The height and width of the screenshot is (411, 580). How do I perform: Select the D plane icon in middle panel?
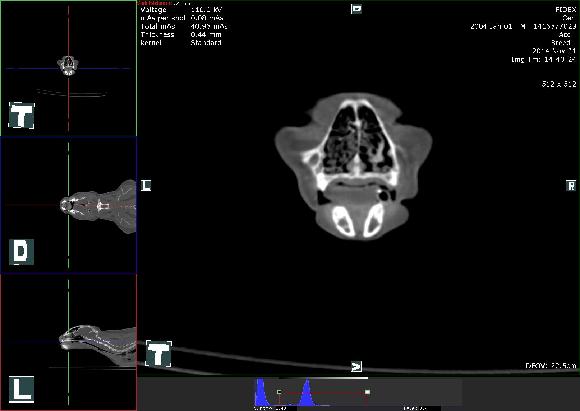click(21, 252)
